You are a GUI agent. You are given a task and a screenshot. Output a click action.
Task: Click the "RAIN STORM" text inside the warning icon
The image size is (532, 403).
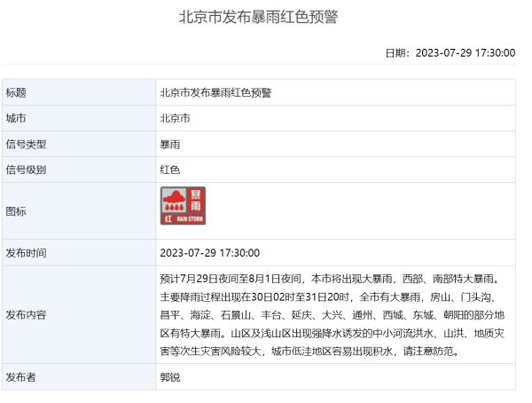pos(190,218)
